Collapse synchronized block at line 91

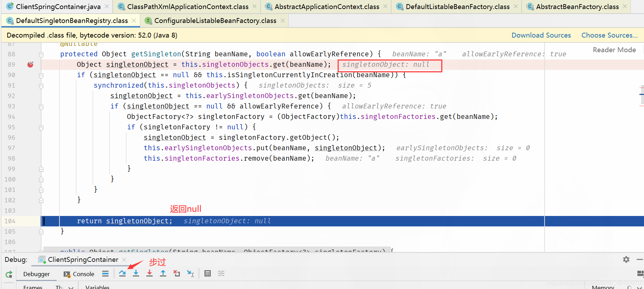click(41, 86)
